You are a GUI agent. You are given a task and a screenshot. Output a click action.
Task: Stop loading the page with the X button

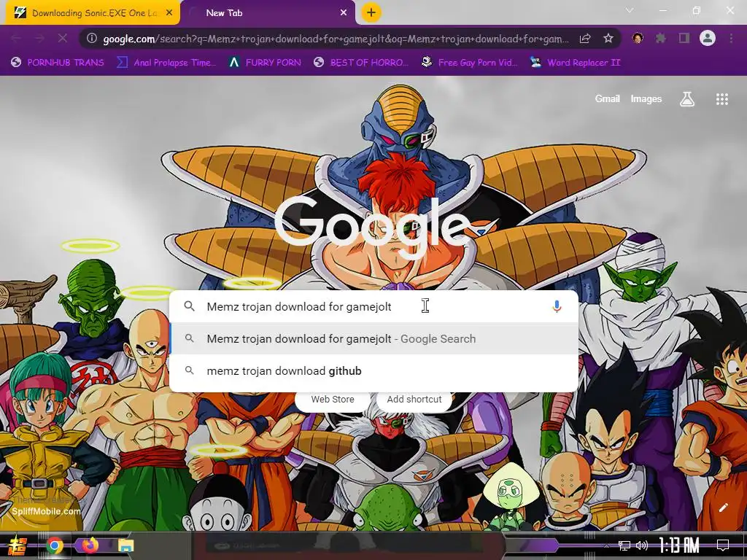[63, 39]
